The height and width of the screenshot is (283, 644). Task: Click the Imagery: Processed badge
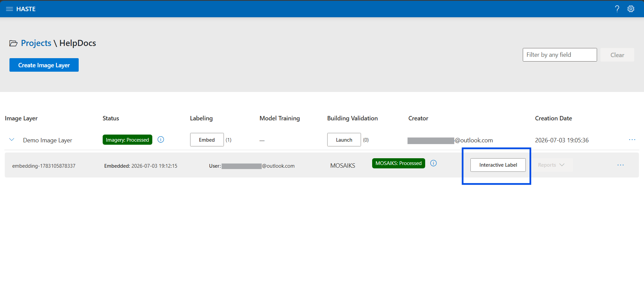(x=127, y=140)
